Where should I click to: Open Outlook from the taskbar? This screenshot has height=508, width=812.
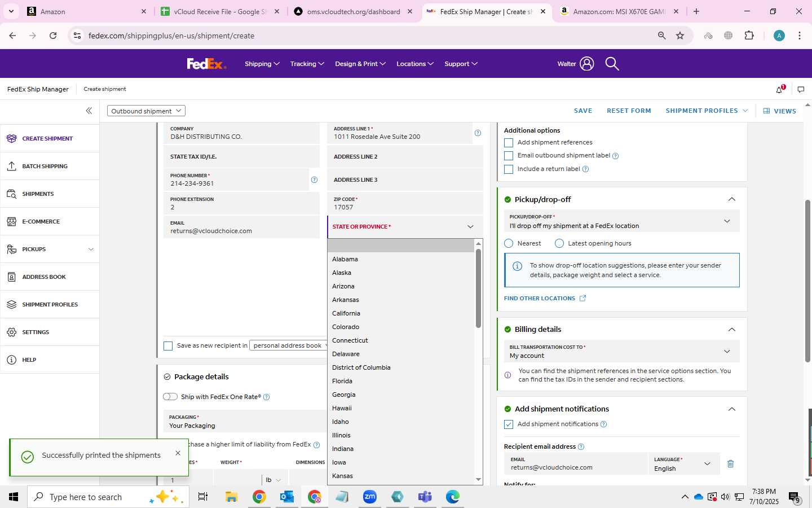click(287, 497)
